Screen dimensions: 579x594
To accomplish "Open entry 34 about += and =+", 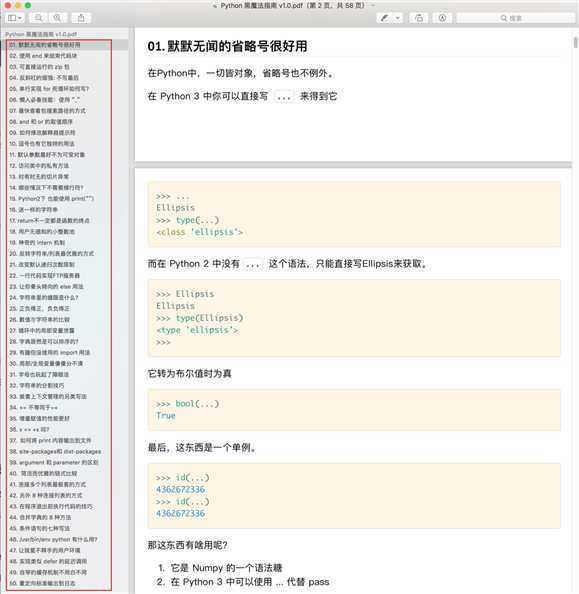I will point(33,407).
